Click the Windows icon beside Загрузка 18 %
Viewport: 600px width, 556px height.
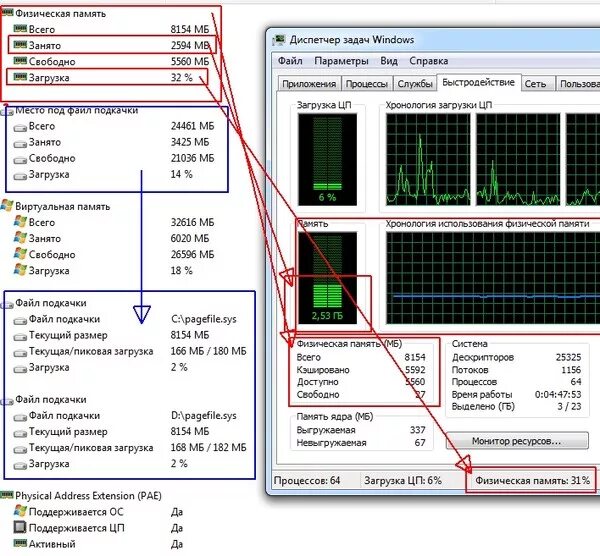click(20, 270)
